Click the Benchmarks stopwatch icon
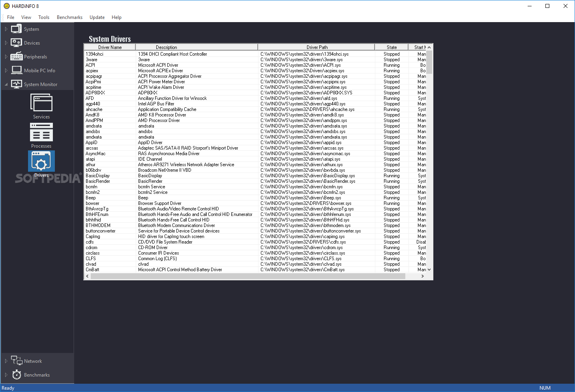The image size is (575, 392). tap(17, 375)
